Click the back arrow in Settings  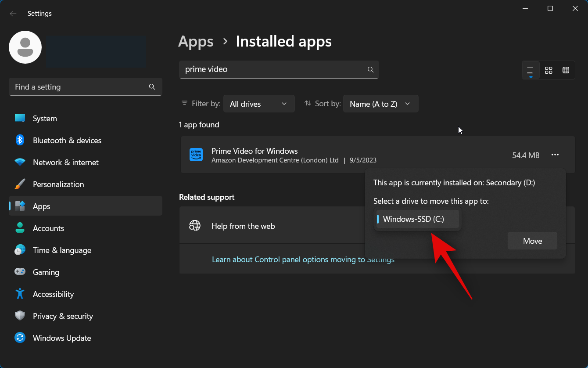click(13, 14)
